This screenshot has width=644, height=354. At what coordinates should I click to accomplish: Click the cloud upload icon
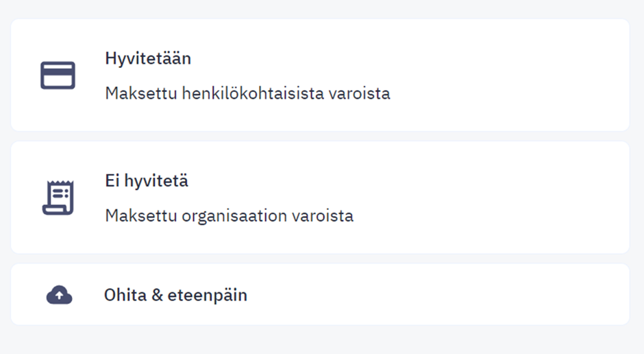point(59,295)
